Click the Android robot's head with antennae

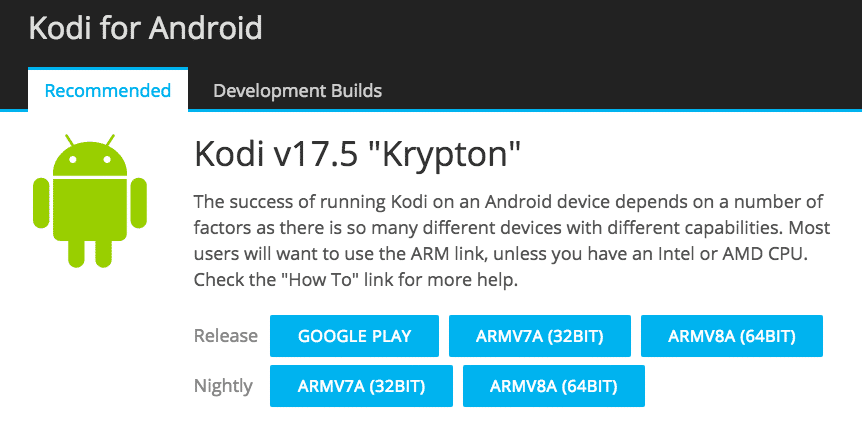tap(90, 155)
